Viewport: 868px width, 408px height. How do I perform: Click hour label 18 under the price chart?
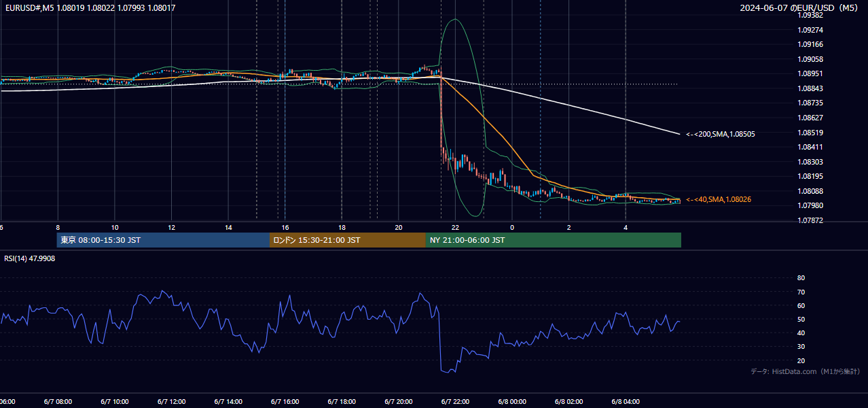point(342,227)
